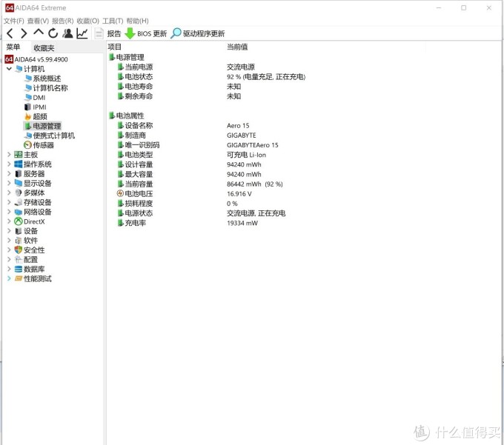Open the 工具(T) menu

pos(113,21)
